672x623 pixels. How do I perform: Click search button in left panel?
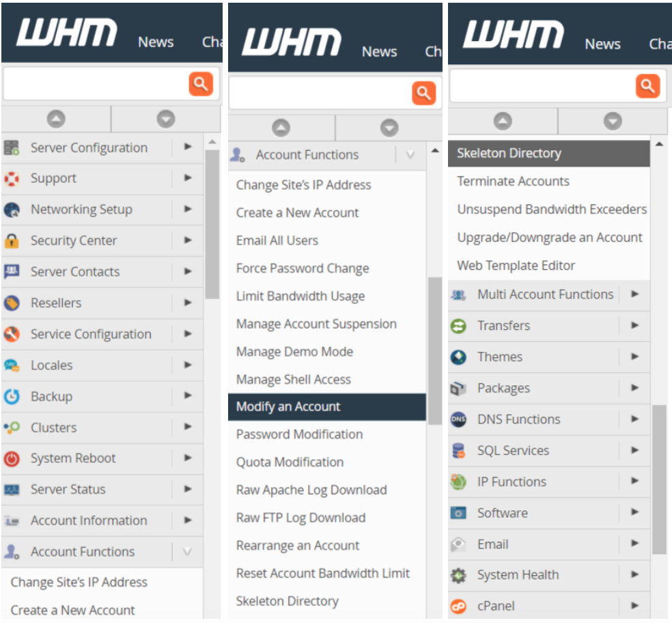[201, 83]
